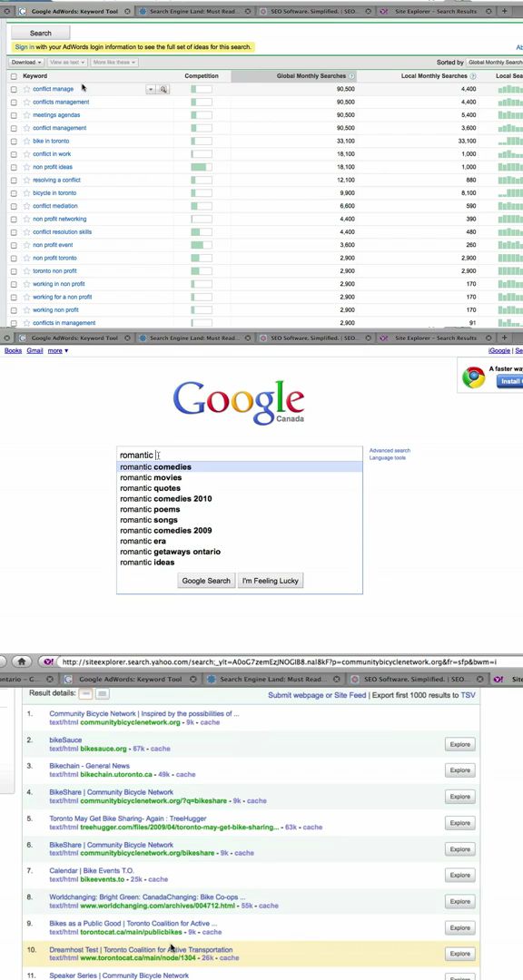
Task: Select SEO Software tab above keyword table
Action: pos(314,11)
